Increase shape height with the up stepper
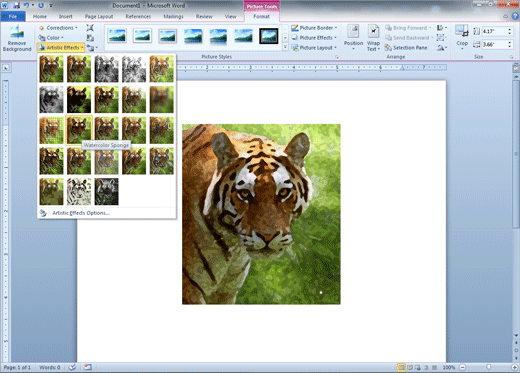This screenshot has height=373, width=520. (x=510, y=29)
